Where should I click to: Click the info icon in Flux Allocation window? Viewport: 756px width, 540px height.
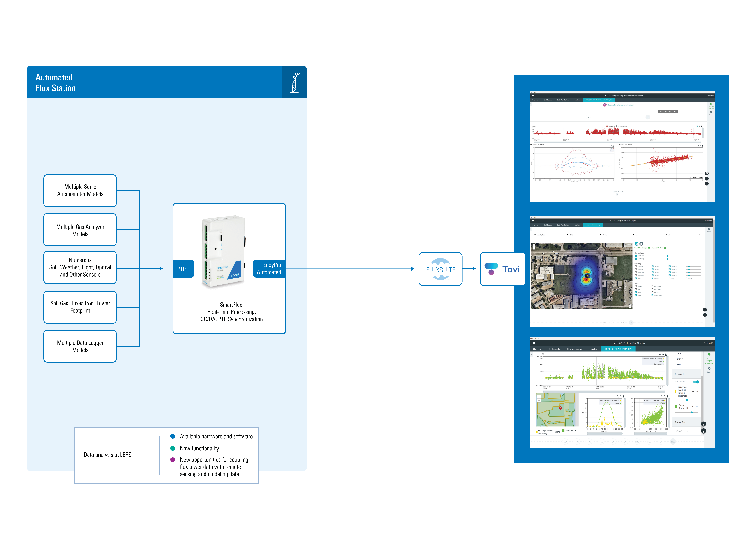[x=703, y=424]
